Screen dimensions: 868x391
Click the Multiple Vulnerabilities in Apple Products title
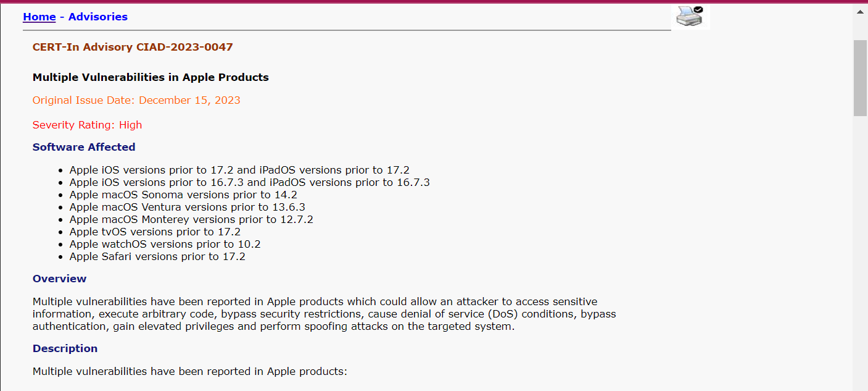tap(151, 77)
